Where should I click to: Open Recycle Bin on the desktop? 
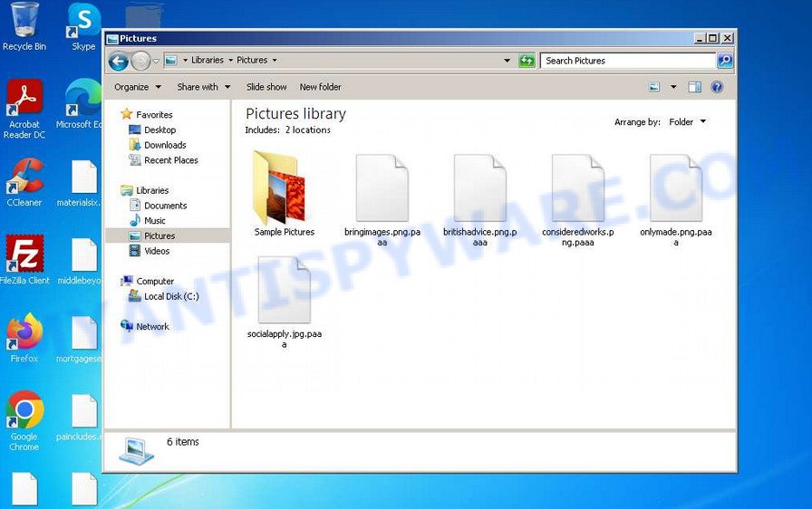(24, 25)
